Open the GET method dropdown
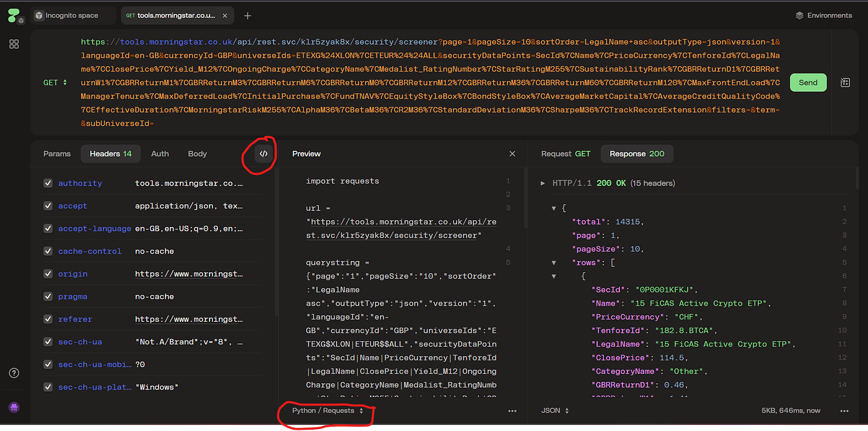Image resolution: width=868 pixels, height=431 pixels. pos(55,82)
